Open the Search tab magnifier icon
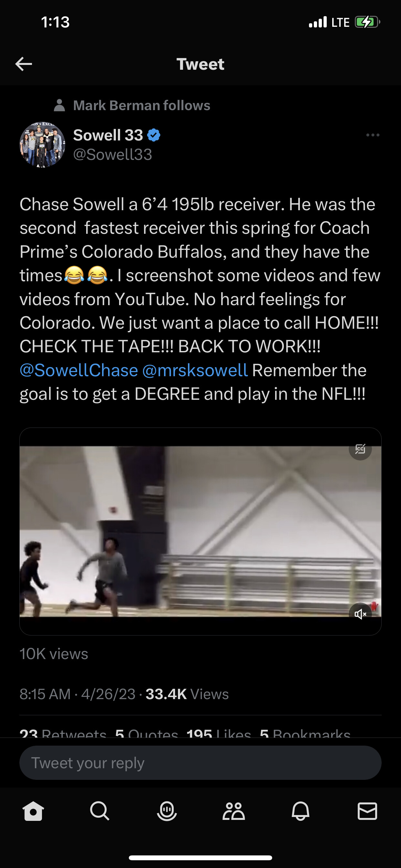 click(x=100, y=811)
